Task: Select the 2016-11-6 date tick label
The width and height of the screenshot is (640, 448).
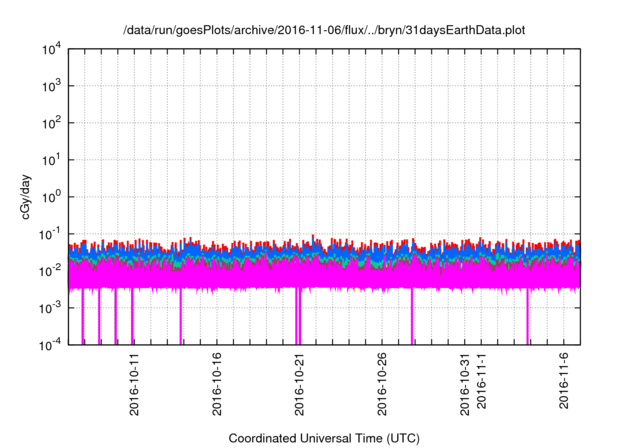Action: pos(564,381)
